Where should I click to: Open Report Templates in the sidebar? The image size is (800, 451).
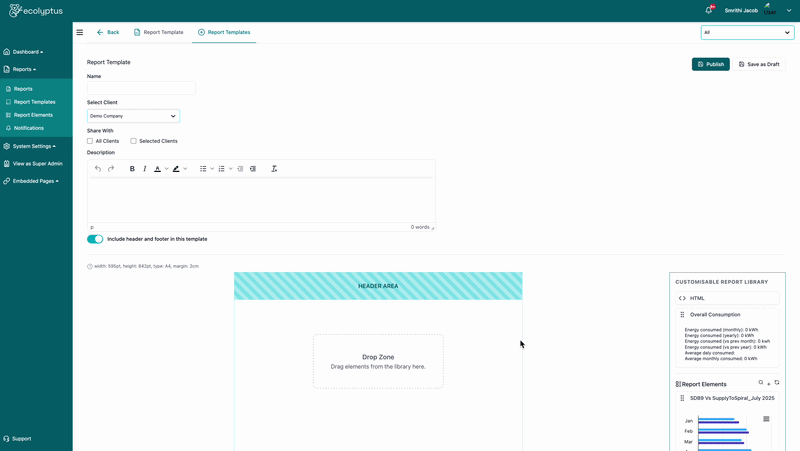pos(34,102)
